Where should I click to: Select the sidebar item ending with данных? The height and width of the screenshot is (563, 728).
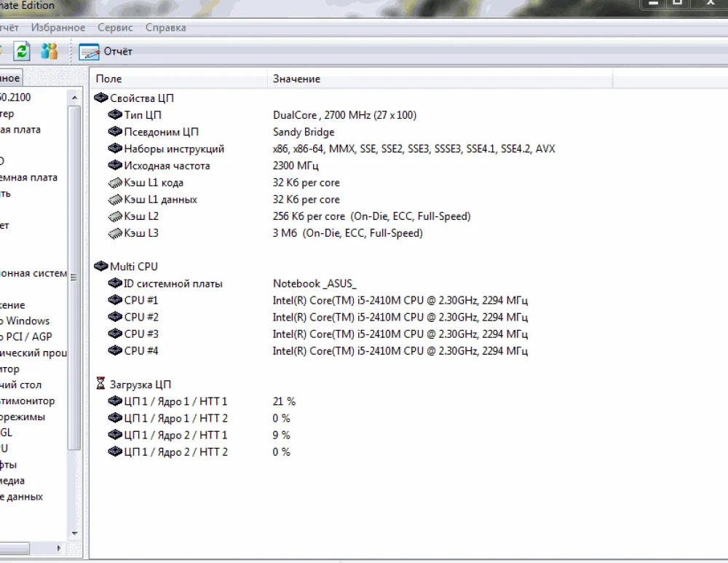[21, 496]
